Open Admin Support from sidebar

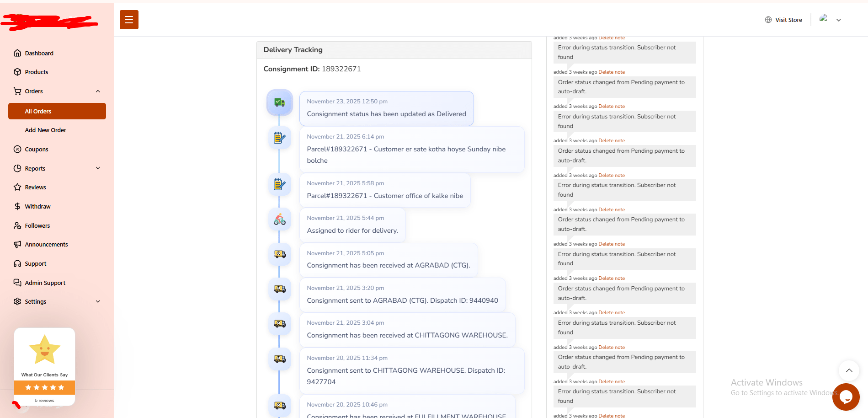pos(45,283)
